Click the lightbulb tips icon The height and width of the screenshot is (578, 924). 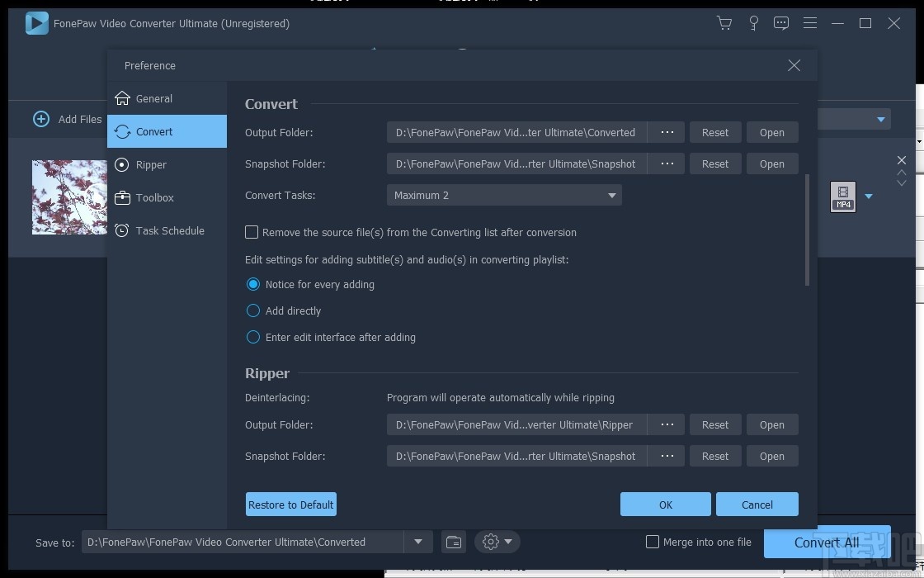pos(753,23)
